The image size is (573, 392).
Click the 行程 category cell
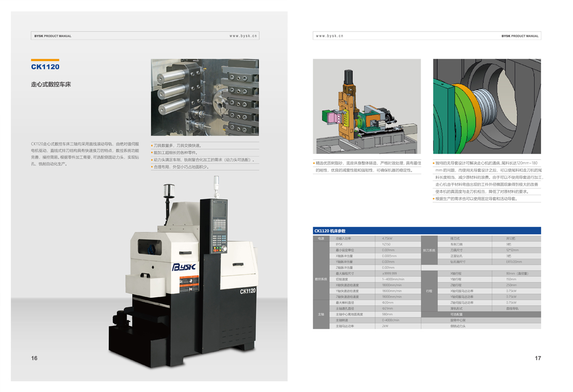pos(429,291)
